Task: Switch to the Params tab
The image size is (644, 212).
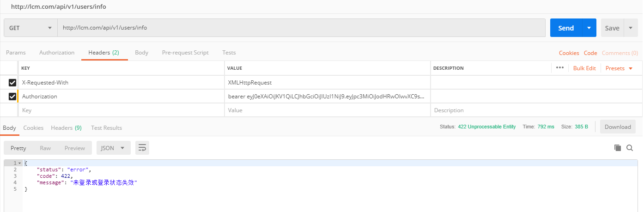Action: click(16, 53)
